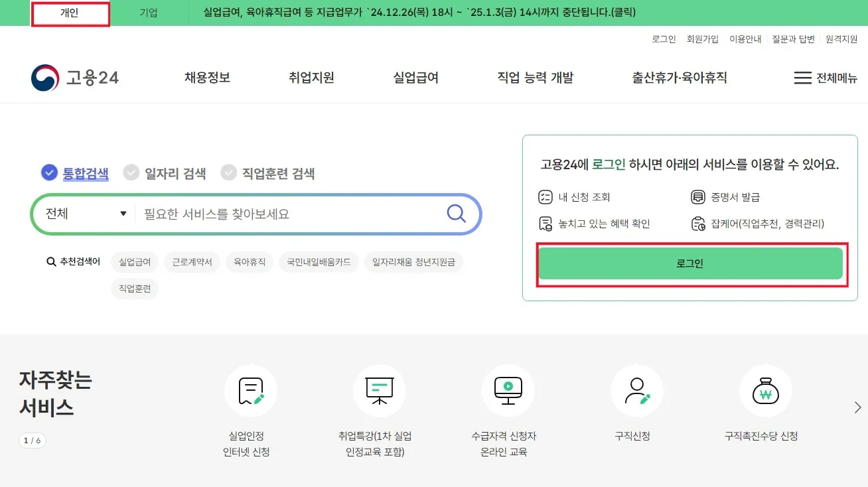Click the 1 / 6 page indicator
Viewport: 868px width, 487px height.
33,441
